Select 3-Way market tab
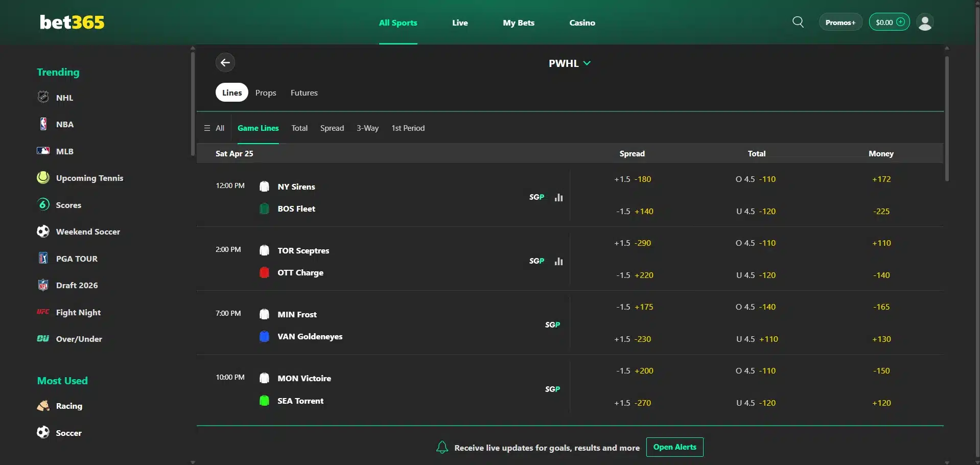 tap(367, 128)
